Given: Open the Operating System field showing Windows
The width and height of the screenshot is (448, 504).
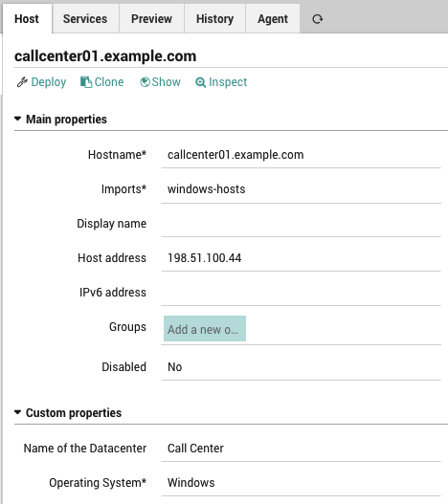Looking at the screenshot, I should coord(301,483).
